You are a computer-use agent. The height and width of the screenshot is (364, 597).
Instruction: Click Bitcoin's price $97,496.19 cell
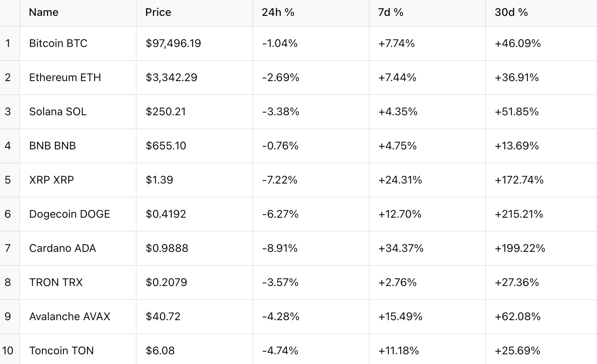(173, 43)
